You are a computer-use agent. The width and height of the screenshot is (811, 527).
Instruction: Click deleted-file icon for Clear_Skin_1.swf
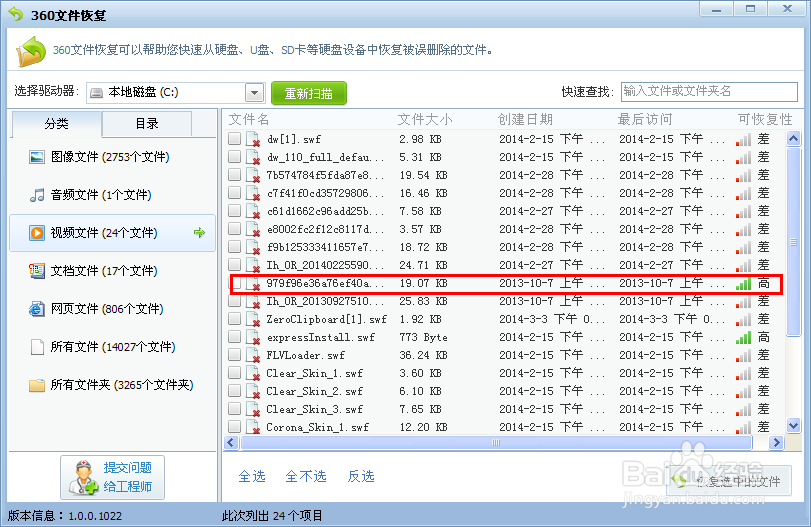tap(253, 373)
